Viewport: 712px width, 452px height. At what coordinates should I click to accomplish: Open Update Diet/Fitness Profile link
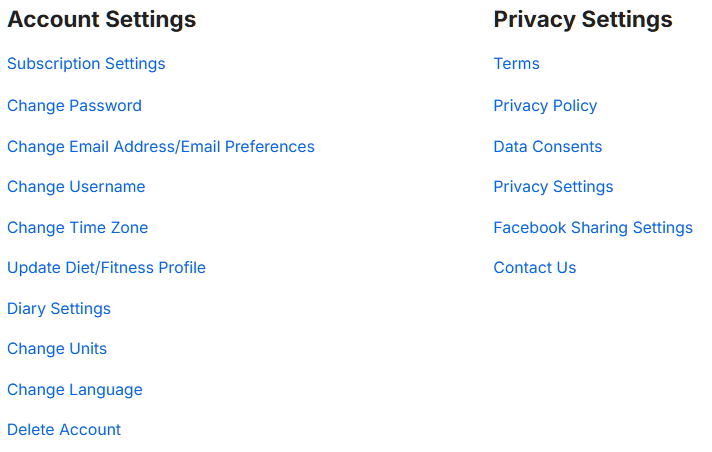pyautogui.click(x=106, y=268)
